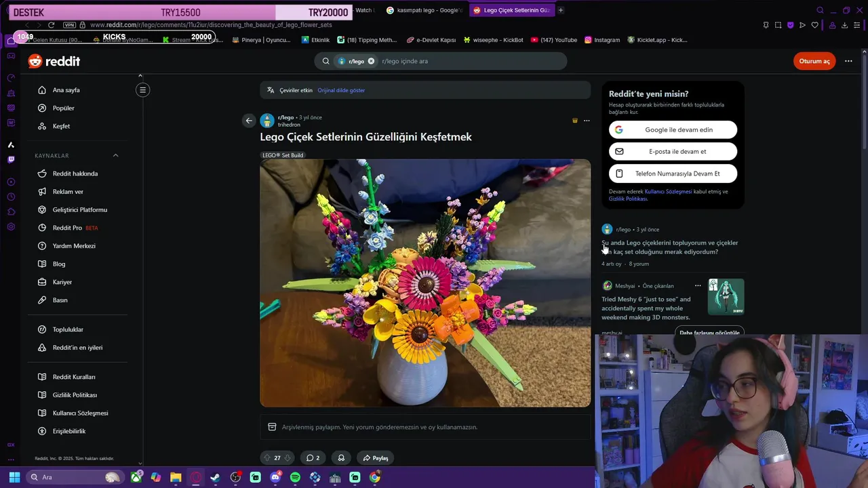The width and height of the screenshot is (868, 488).
Task: Open trihedron user profile
Action: pyautogui.click(x=289, y=125)
